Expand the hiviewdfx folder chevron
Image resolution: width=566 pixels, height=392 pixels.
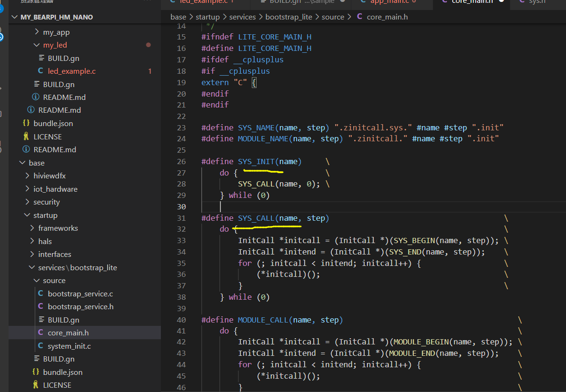point(28,176)
